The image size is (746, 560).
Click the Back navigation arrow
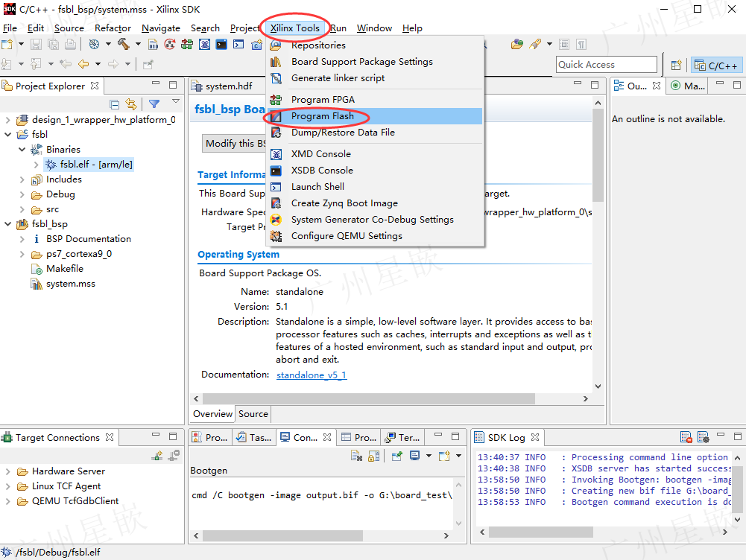click(x=83, y=64)
